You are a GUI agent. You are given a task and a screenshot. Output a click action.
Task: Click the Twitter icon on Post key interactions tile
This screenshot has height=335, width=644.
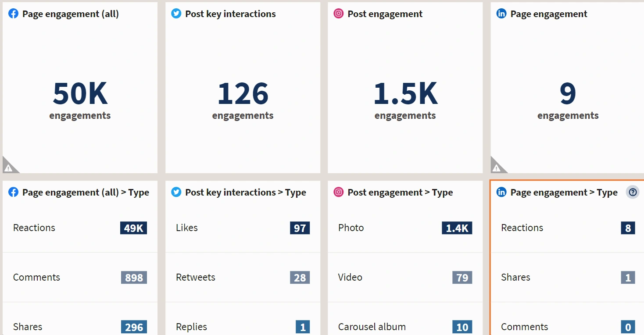176,14
